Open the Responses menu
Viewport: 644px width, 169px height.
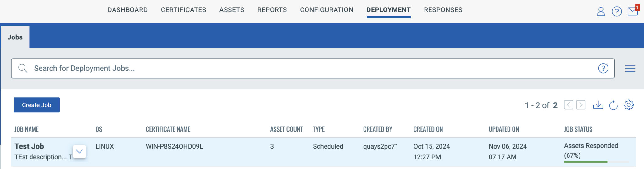click(443, 10)
